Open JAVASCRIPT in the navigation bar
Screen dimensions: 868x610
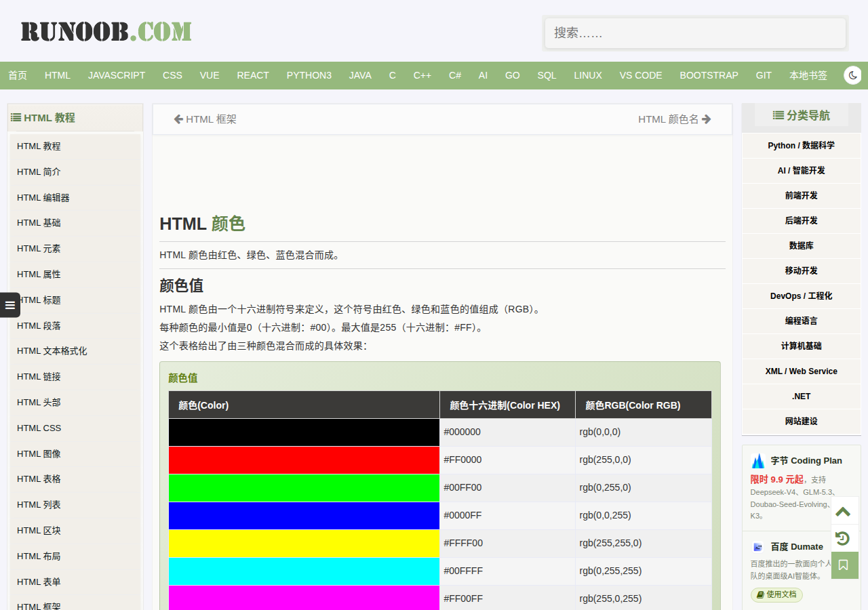pyautogui.click(x=117, y=75)
